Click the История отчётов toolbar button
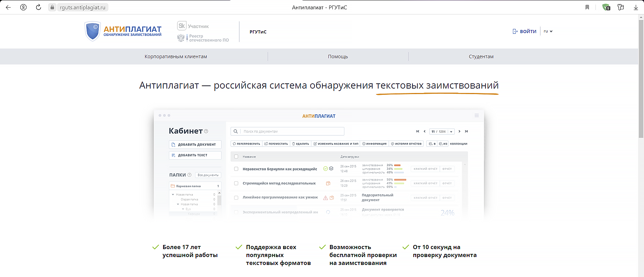 click(406, 144)
